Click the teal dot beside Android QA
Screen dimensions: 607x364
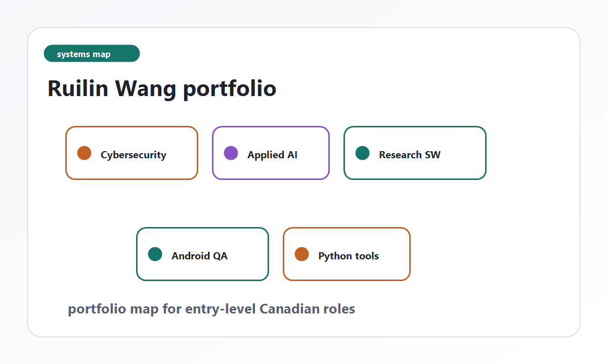[155, 254]
